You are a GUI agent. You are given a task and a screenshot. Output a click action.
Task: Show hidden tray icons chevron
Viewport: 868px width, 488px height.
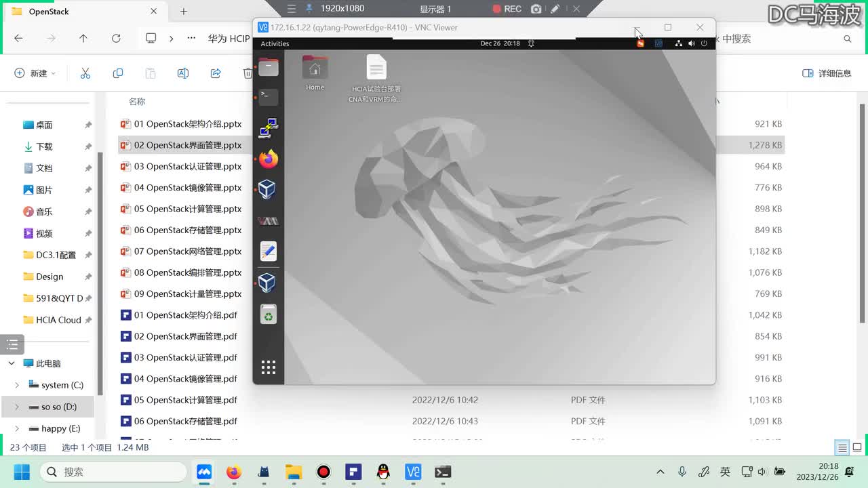pyautogui.click(x=660, y=472)
